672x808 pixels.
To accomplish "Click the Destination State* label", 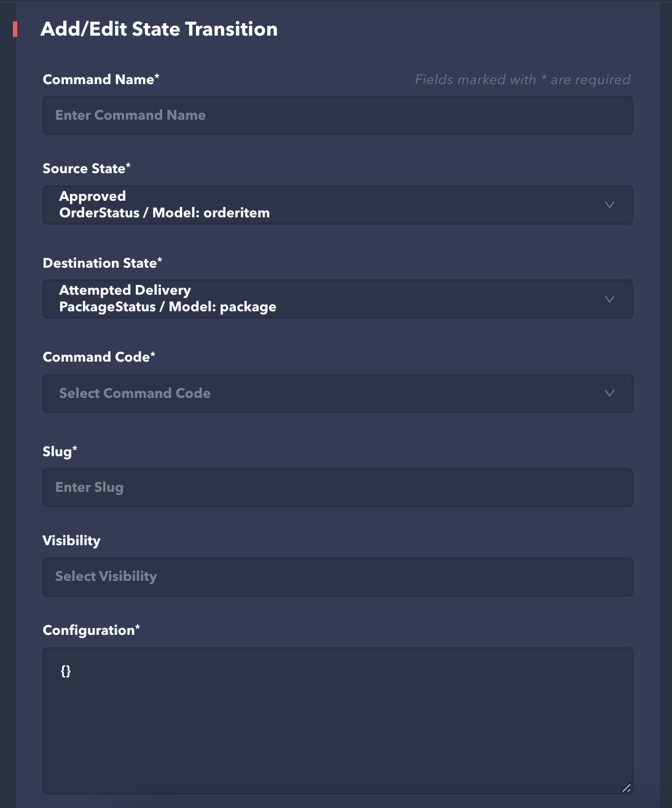I will coord(102,263).
